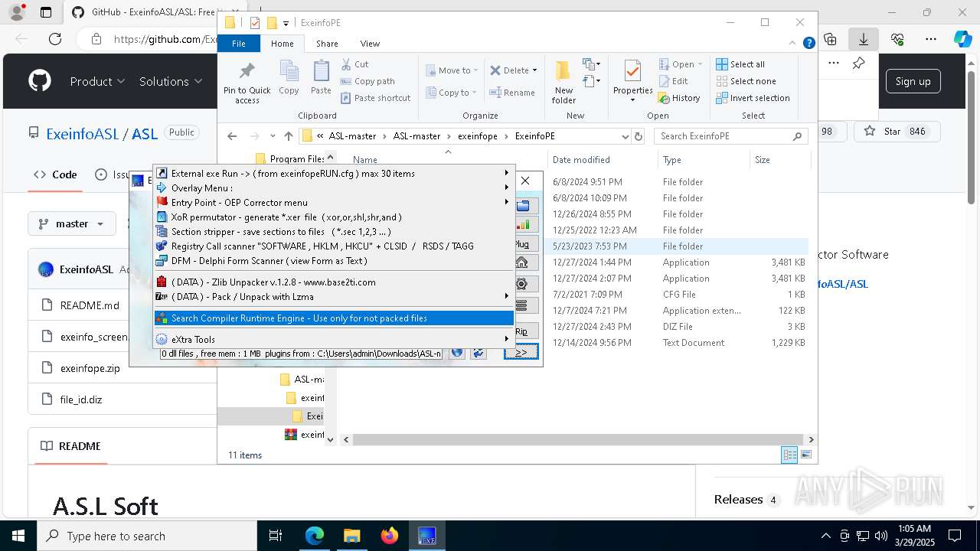Open Firefox from the taskbar
The height and width of the screenshot is (551, 980).
[x=390, y=536]
